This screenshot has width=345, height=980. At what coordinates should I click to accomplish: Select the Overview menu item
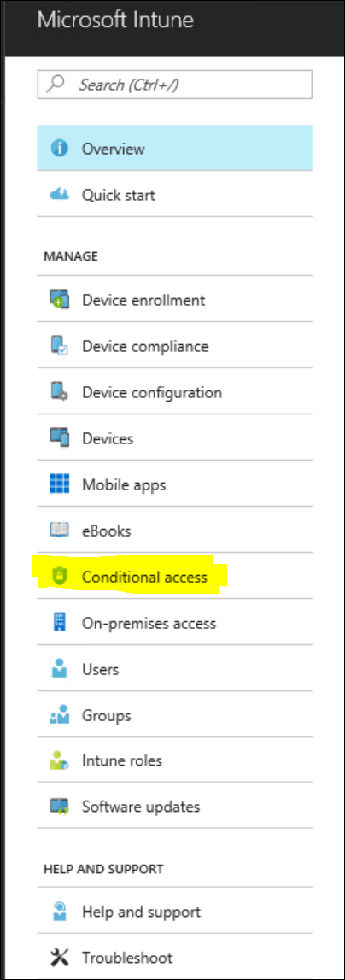tap(175, 149)
